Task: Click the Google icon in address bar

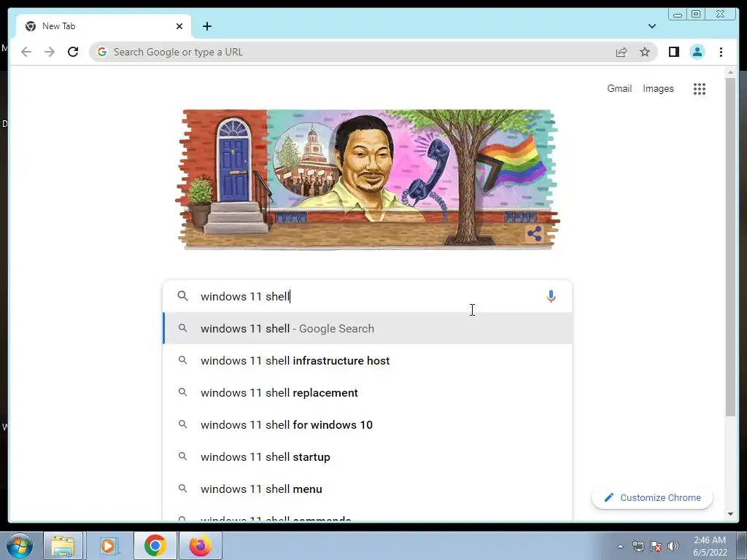Action: [102, 52]
